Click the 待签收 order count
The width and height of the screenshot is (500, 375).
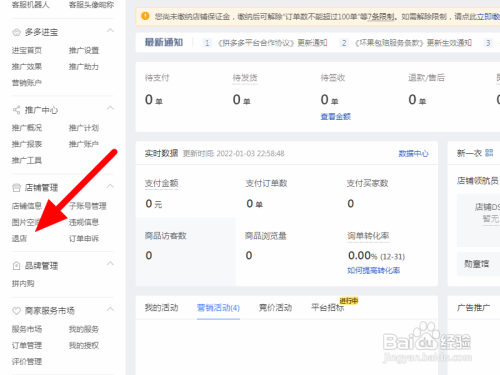[x=329, y=100]
